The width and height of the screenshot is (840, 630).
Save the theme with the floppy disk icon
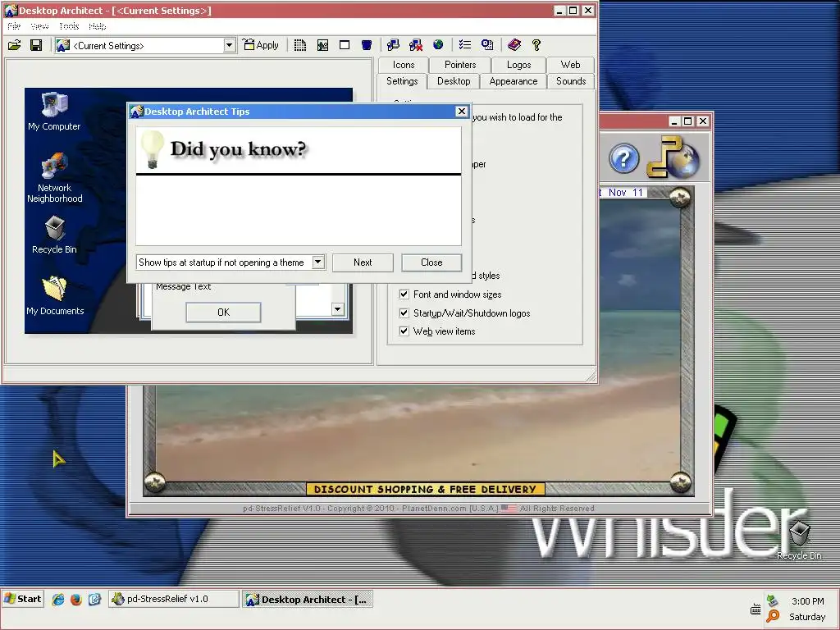tap(36, 45)
